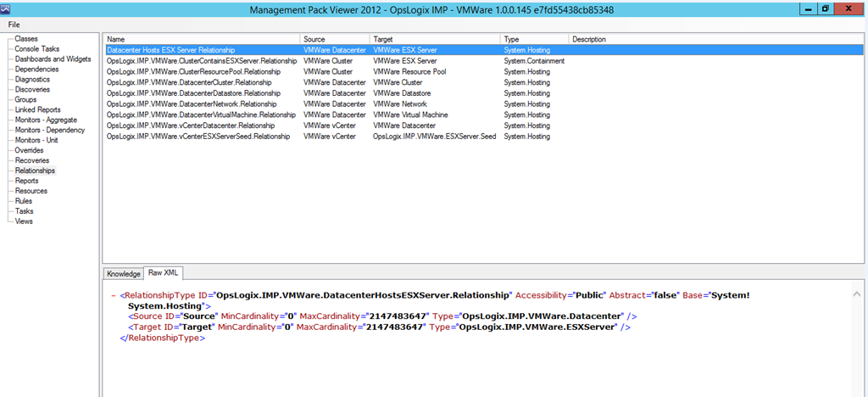The height and width of the screenshot is (397, 868).
Task: Open the Views tree item
Action: (x=24, y=221)
